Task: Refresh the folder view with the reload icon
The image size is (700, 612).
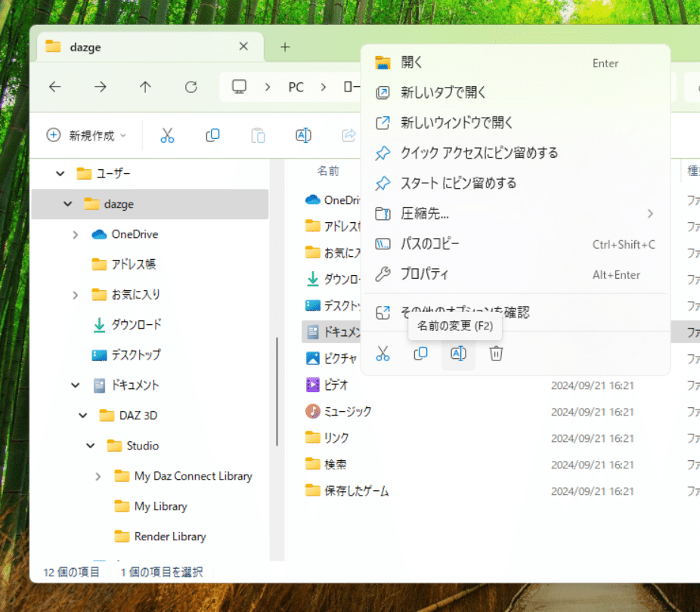Action: [x=190, y=86]
